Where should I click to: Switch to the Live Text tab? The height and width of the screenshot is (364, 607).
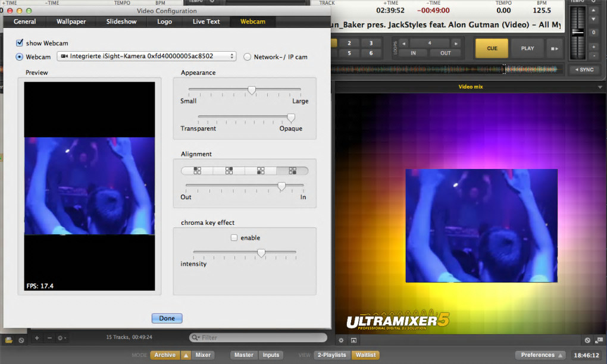click(x=206, y=21)
